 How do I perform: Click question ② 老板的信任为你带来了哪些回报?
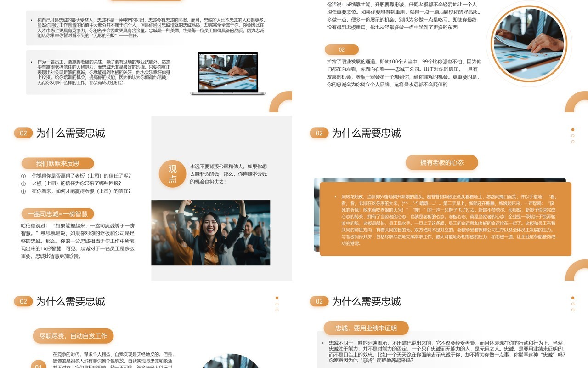click(x=76, y=184)
